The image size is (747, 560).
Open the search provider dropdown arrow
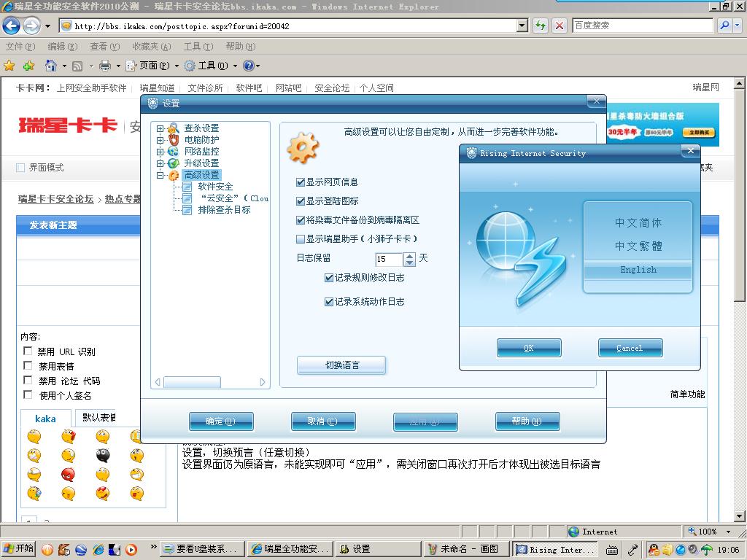738,26
